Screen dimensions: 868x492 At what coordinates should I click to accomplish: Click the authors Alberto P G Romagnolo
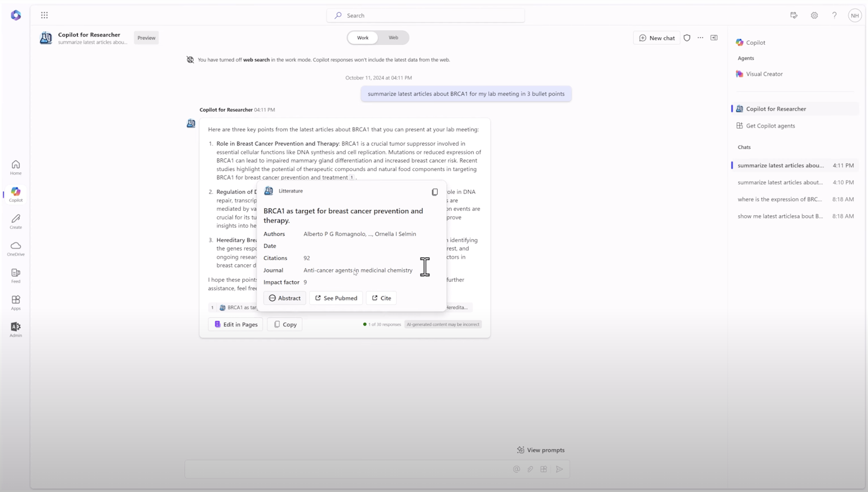360,234
